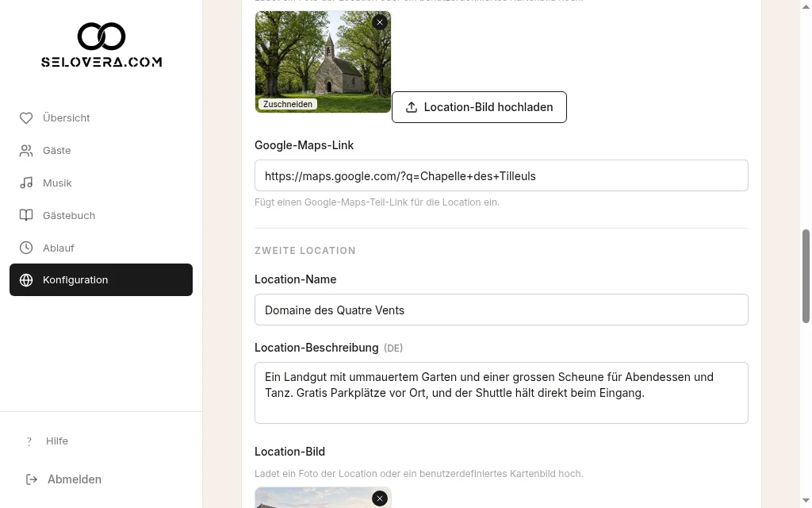Click the scrollbar down arrow
The width and height of the screenshot is (812, 508).
pyautogui.click(x=806, y=502)
